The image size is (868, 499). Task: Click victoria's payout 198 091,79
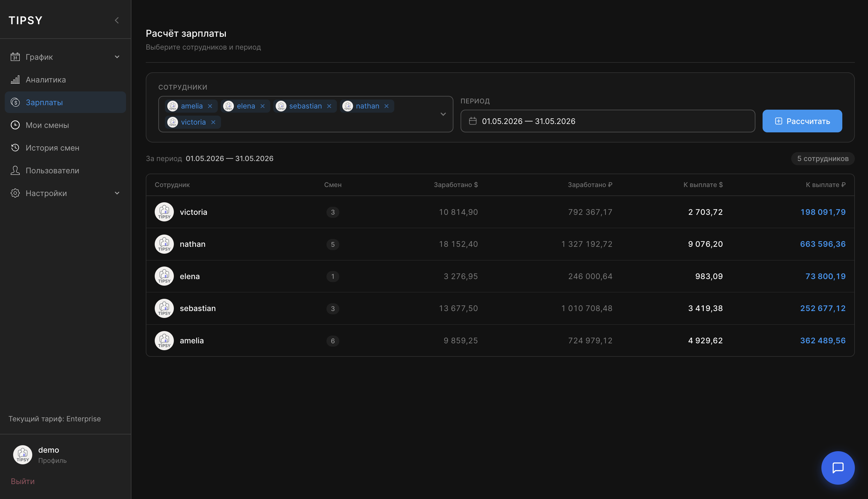(823, 212)
